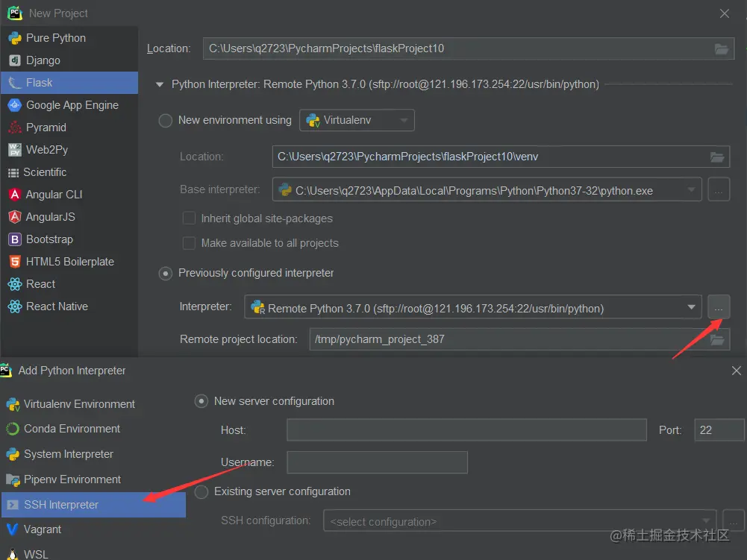Choose Bootstrap project type
This screenshot has width=747, height=560.
pos(69,239)
